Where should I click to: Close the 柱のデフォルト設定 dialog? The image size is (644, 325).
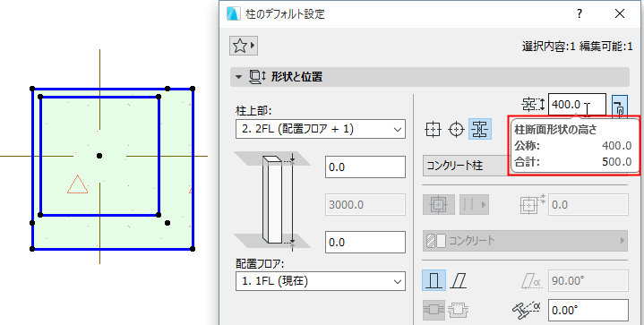(620, 13)
